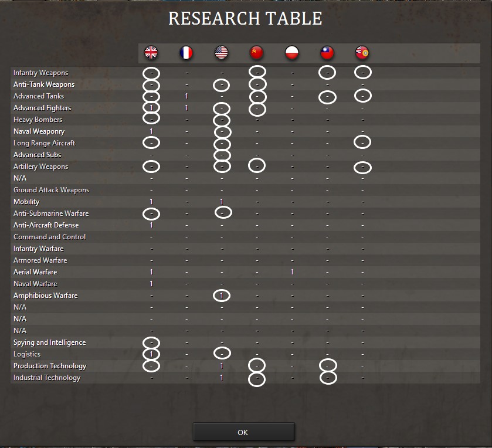This screenshot has width=492, height=448.
Task: Select the Infantry Warfare row label
Action: 38,249
